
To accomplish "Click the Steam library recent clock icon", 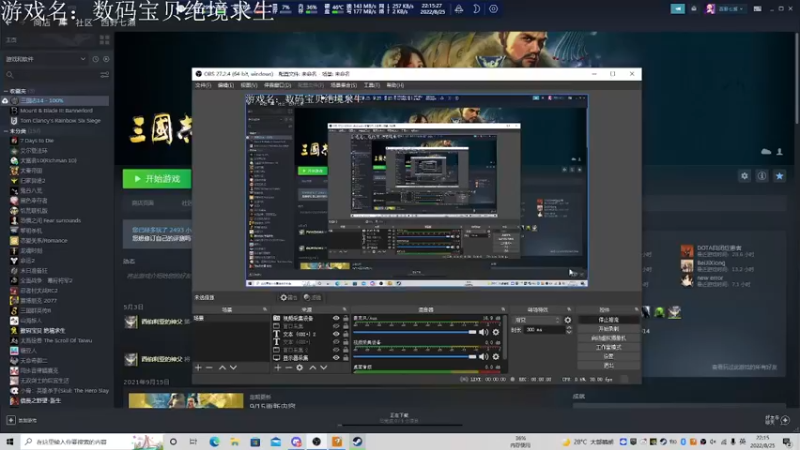I will [x=95, y=59].
